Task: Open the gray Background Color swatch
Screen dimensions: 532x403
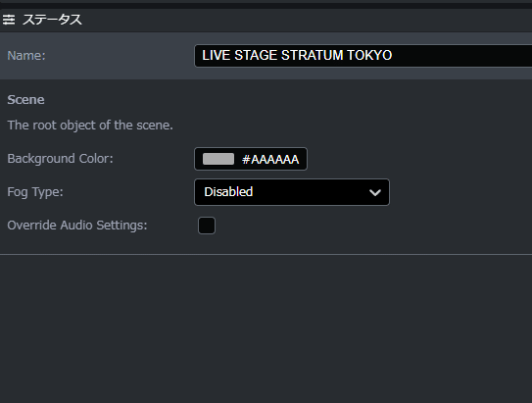Action: 218,159
